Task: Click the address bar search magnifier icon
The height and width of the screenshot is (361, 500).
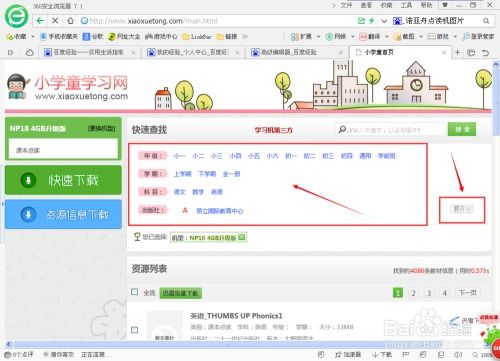Action: point(486,21)
